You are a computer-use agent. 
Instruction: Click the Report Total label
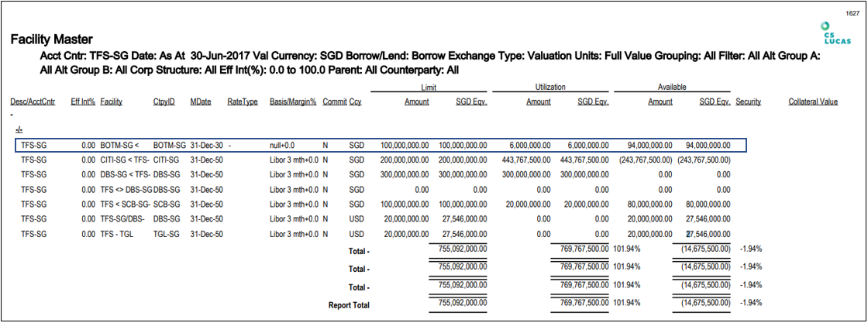click(x=349, y=306)
